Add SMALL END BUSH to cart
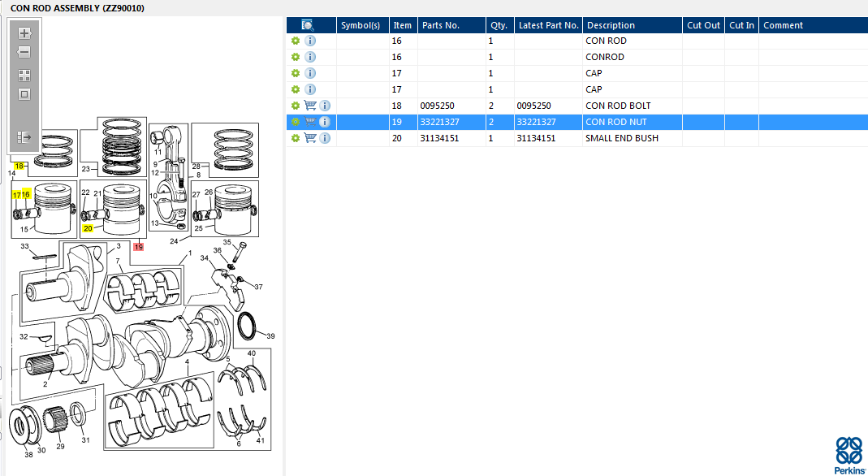The width and height of the screenshot is (868, 476). click(x=310, y=138)
